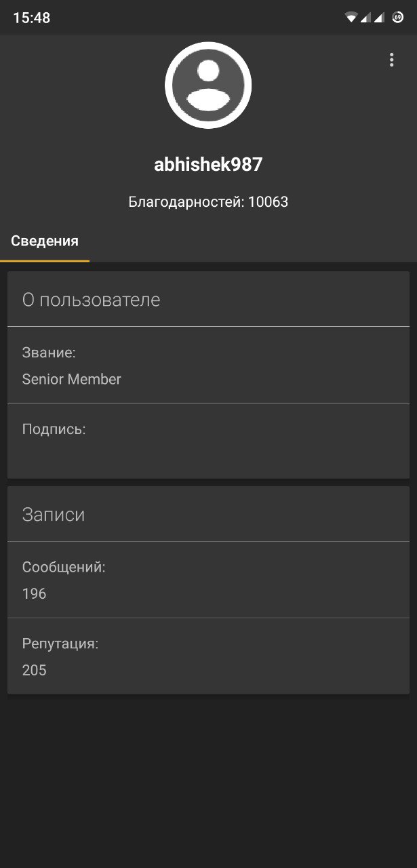Switch to the Сведения tab
Image resolution: width=417 pixels, height=868 pixels.
pyautogui.click(x=45, y=241)
